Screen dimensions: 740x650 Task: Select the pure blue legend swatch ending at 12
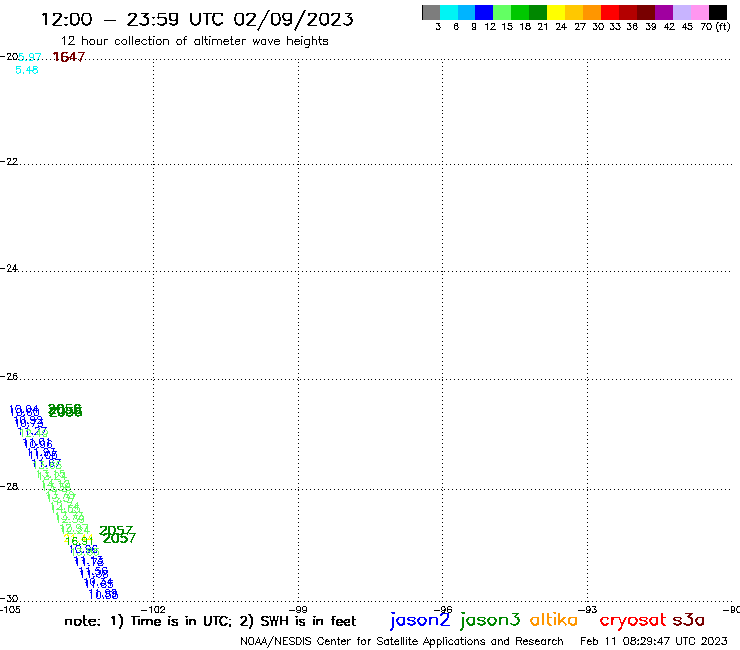[485, 12]
